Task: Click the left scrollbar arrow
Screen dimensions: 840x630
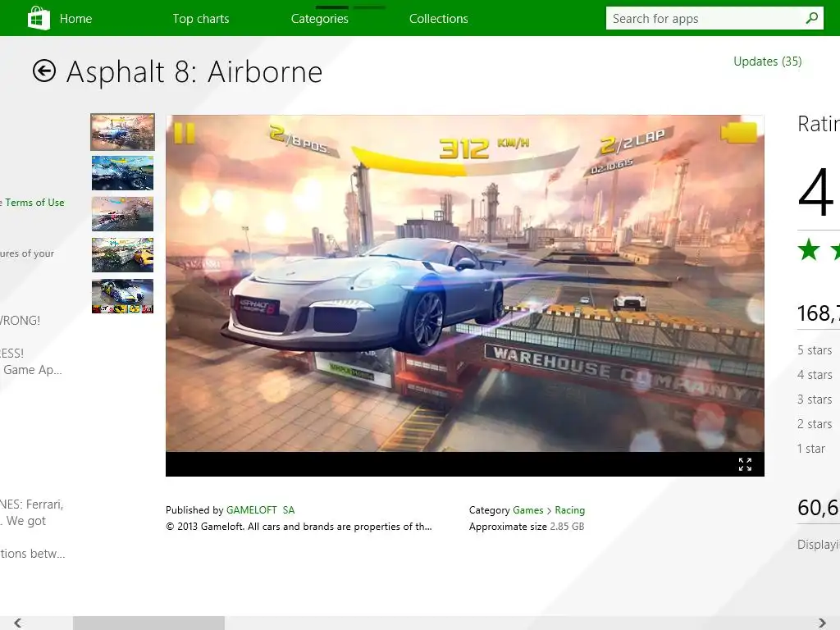Action: point(18,623)
